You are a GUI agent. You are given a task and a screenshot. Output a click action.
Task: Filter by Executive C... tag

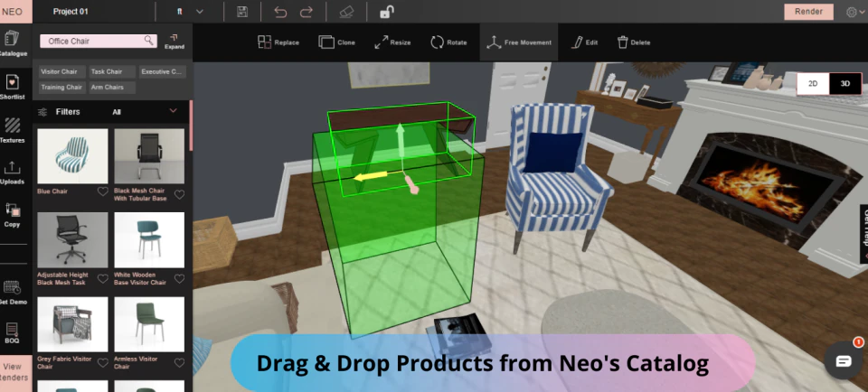pyautogui.click(x=162, y=72)
